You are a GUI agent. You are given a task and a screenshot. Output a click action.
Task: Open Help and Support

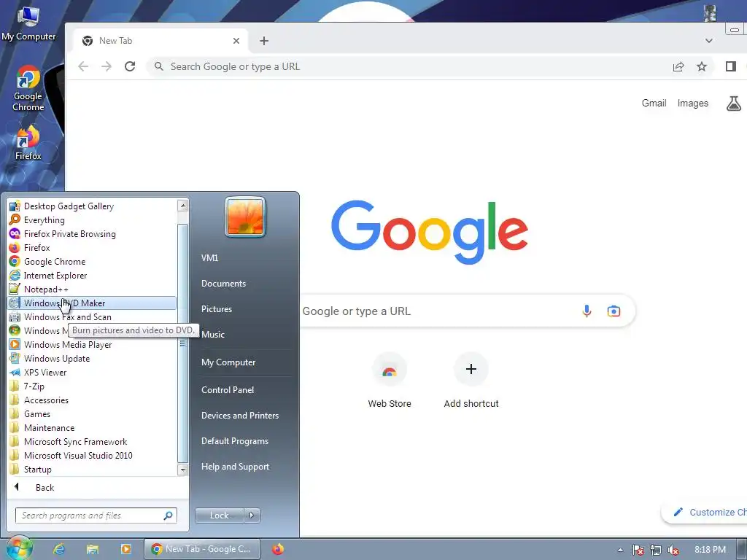point(235,467)
